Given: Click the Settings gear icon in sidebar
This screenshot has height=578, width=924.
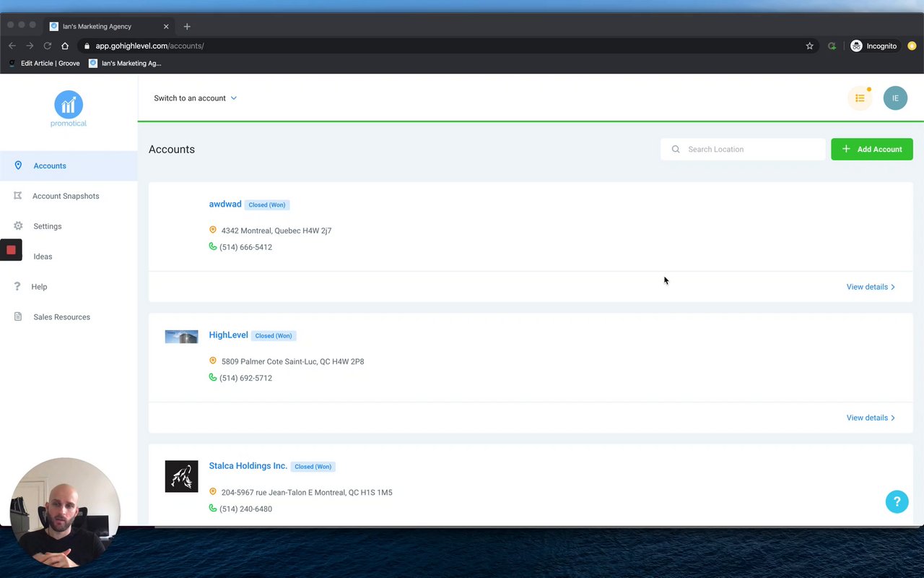Looking at the screenshot, I should pyautogui.click(x=18, y=226).
